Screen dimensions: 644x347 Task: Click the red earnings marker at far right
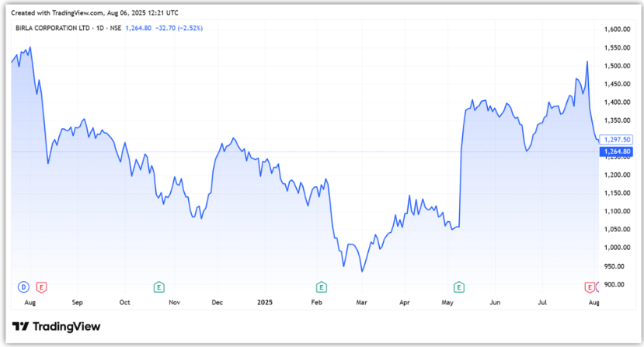pyautogui.click(x=590, y=287)
